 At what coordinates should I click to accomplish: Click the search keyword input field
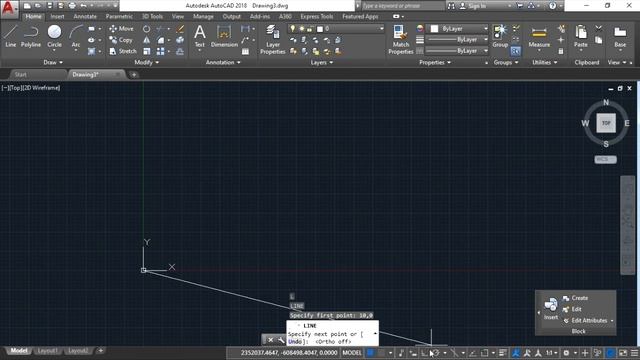pos(402,6)
